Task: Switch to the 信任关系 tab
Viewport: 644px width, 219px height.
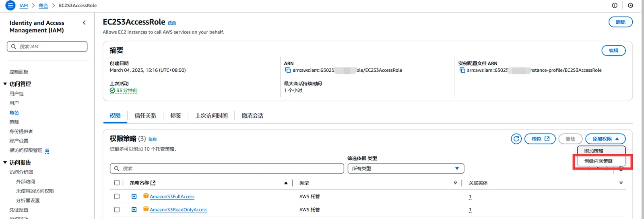Action: click(145, 116)
